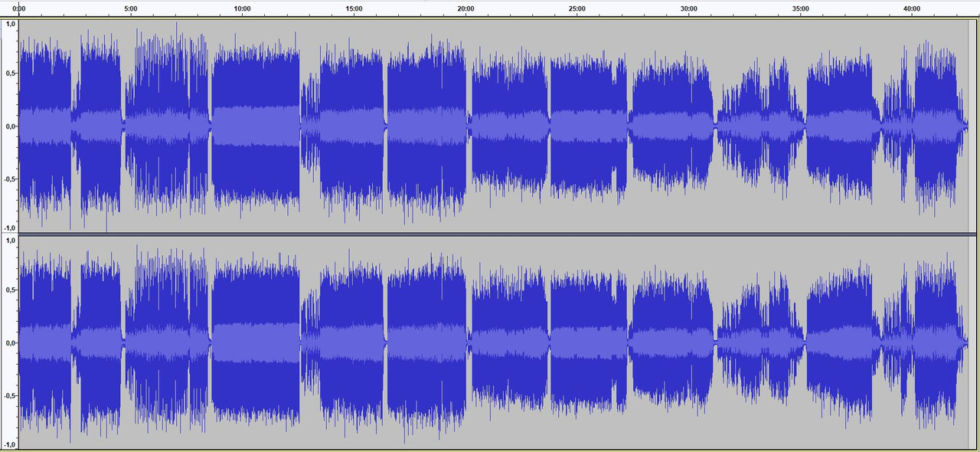980x452 pixels.
Task: Click the 5:00 mark on the timeline ruler
Action: pos(131,8)
